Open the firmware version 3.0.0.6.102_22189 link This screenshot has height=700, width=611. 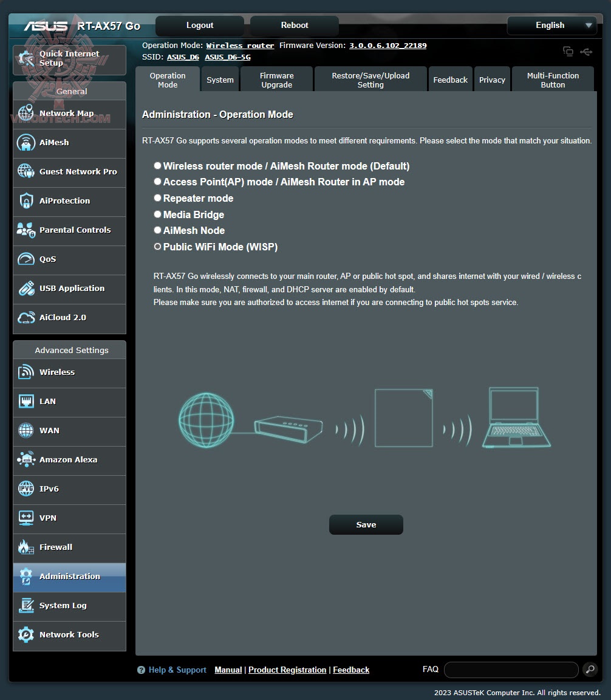tap(388, 46)
